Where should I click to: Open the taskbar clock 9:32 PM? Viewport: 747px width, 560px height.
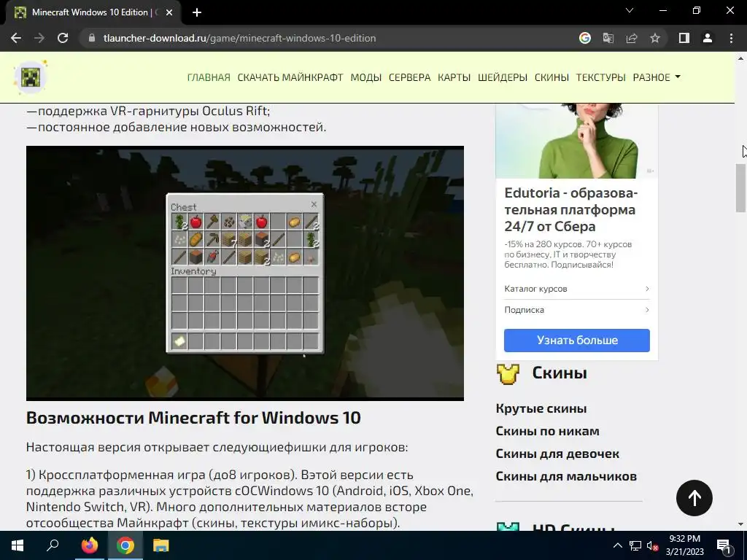tap(684, 545)
